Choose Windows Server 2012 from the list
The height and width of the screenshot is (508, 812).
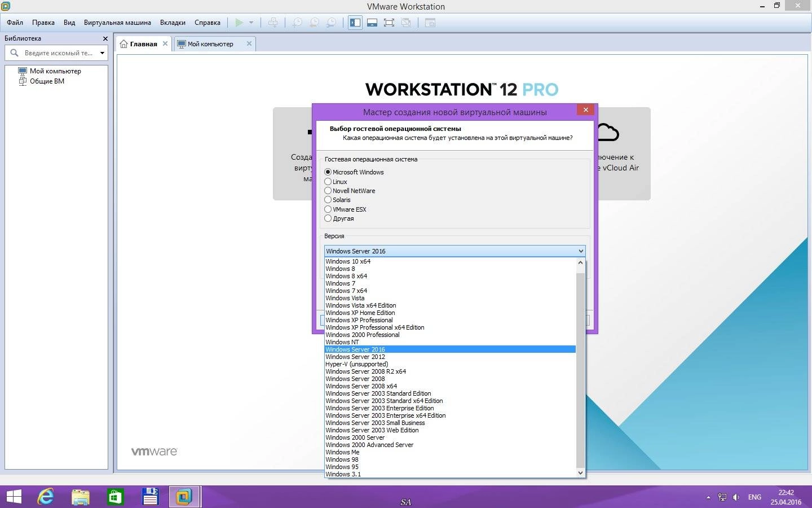coord(450,357)
